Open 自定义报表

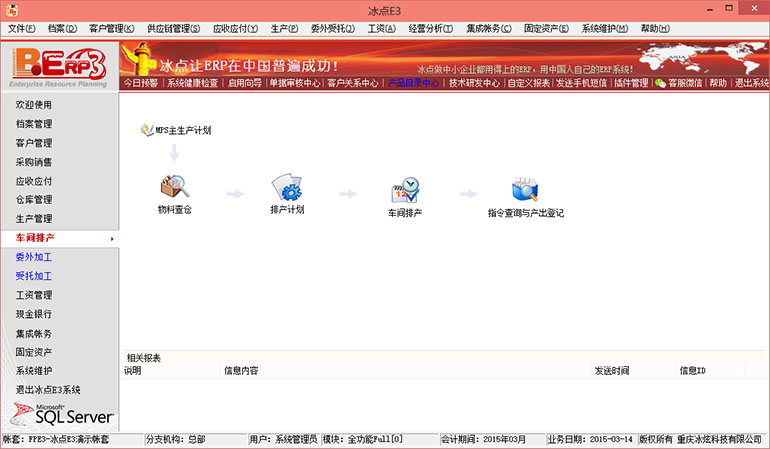point(528,83)
